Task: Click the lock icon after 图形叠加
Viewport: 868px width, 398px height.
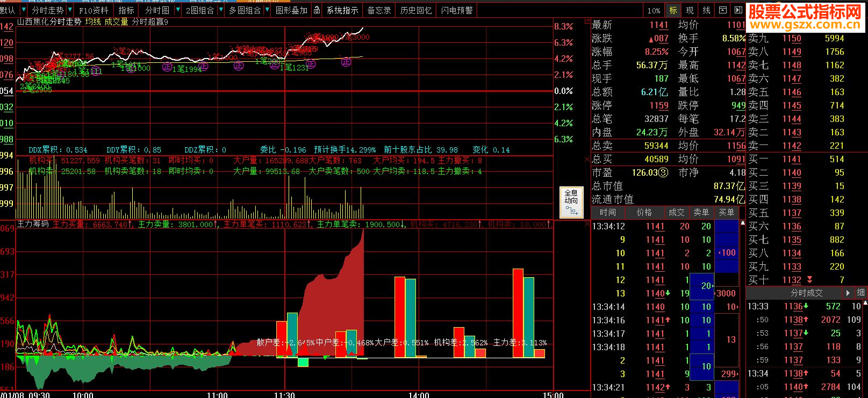Action: coord(317,10)
